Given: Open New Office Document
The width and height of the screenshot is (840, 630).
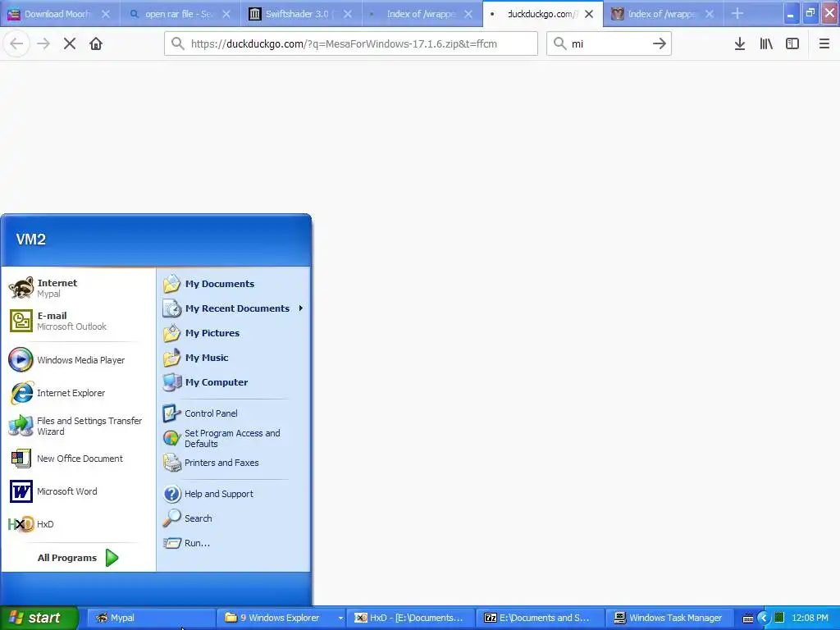Looking at the screenshot, I should (x=78, y=459).
